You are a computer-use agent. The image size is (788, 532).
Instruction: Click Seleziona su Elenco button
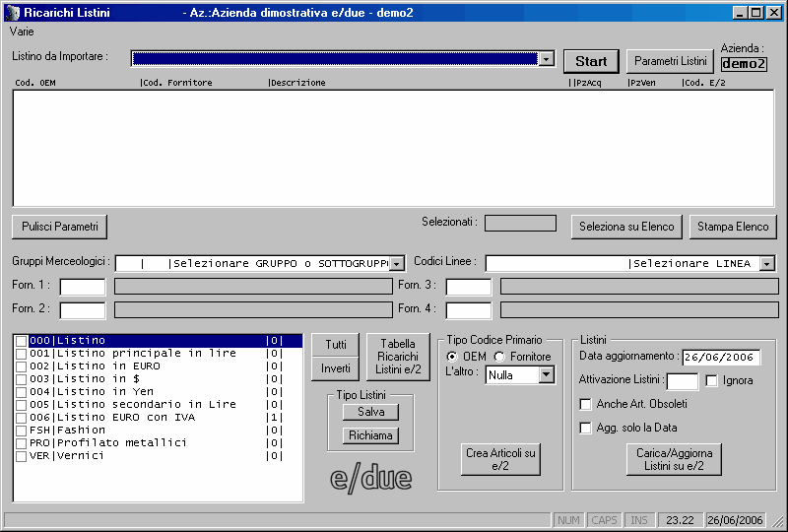(x=626, y=227)
